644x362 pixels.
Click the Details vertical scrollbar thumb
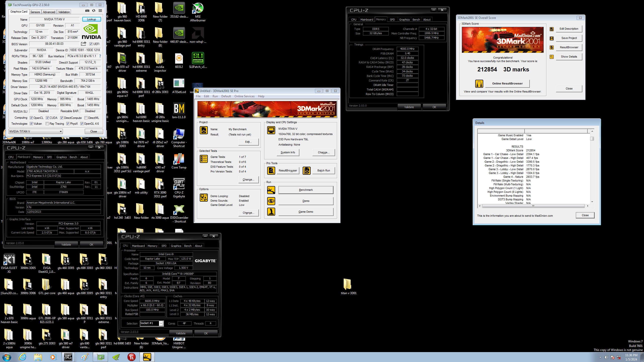coord(592,139)
